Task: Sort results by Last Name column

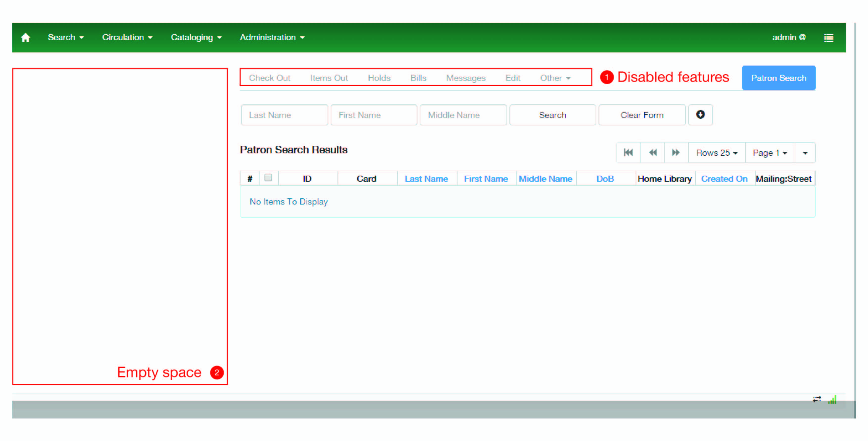Action: [x=426, y=179]
